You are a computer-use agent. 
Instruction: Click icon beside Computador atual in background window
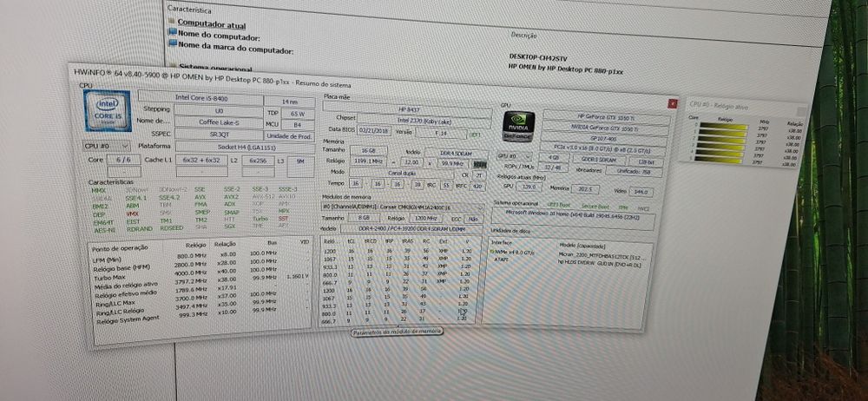(172, 23)
